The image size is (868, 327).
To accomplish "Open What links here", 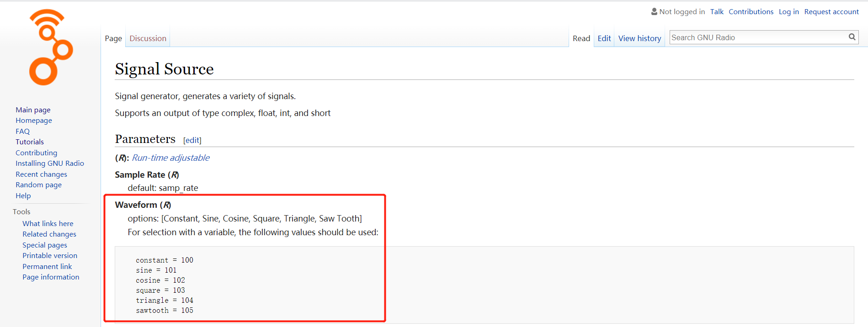I will 48,223.
